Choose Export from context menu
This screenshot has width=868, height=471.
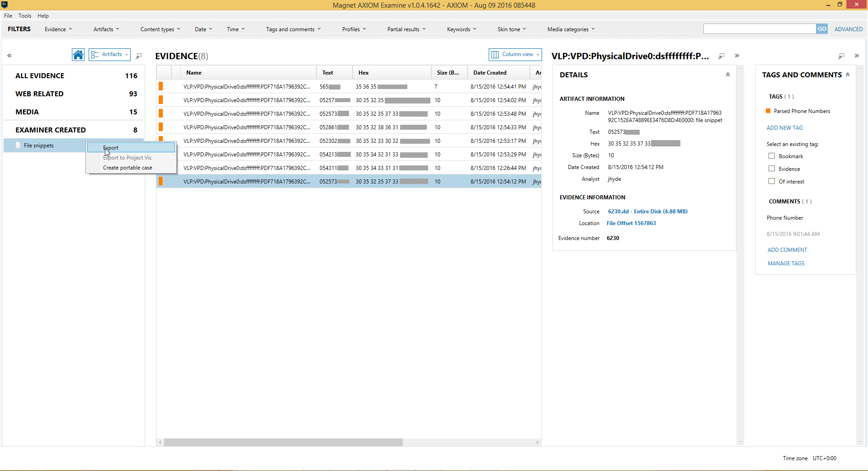point(131,147)
